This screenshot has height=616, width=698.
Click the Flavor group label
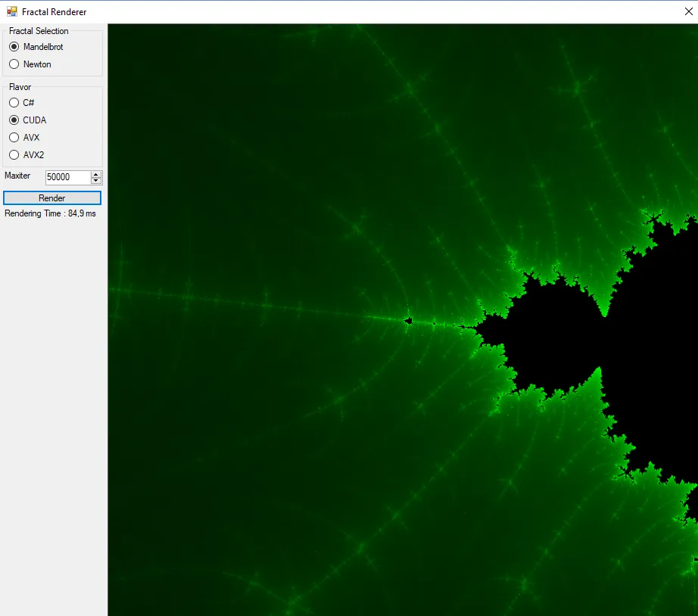[x=20, y=87]
